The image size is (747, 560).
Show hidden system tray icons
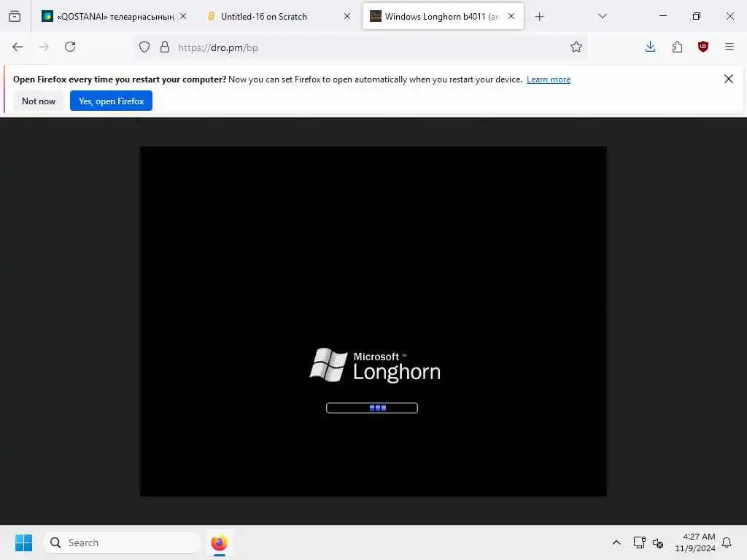click(616, 542)
